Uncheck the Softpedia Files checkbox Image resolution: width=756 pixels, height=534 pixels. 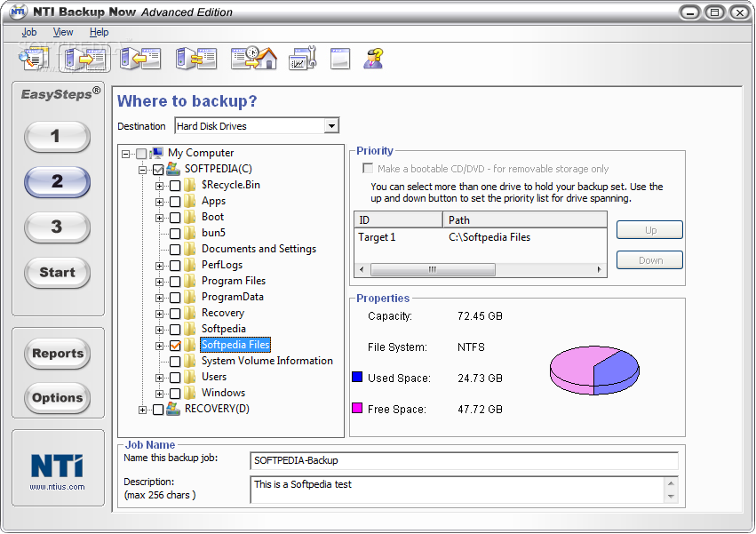(175, 346)
